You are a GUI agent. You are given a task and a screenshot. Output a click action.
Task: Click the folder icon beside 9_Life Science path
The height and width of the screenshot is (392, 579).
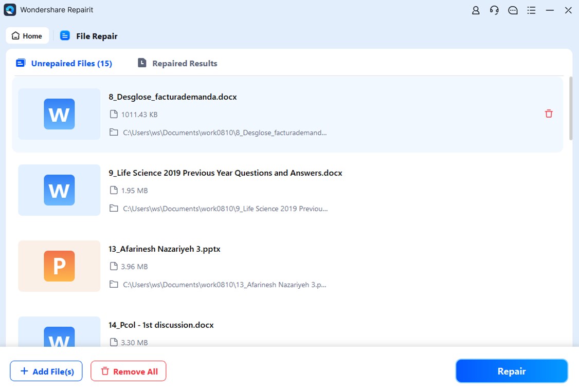pyautogui.click(x=114, y=208)
